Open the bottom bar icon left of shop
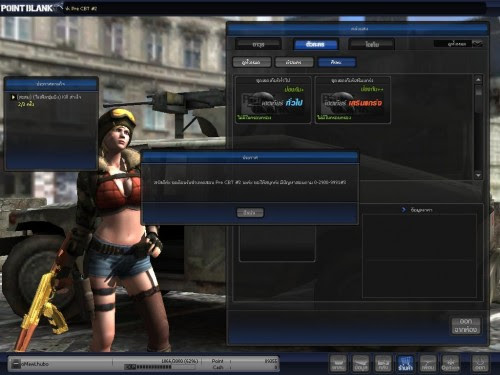This screenshot has height=375, width=500. point(383,363)
